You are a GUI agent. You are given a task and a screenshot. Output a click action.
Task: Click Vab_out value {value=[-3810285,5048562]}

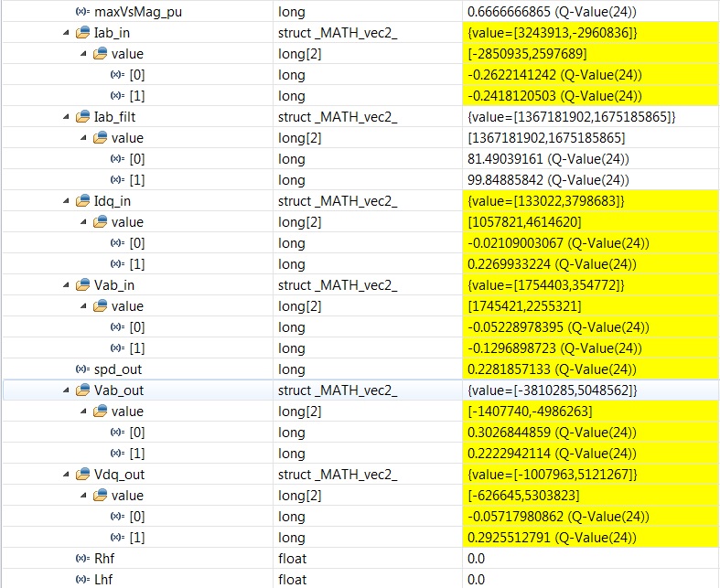click(553, 390)
